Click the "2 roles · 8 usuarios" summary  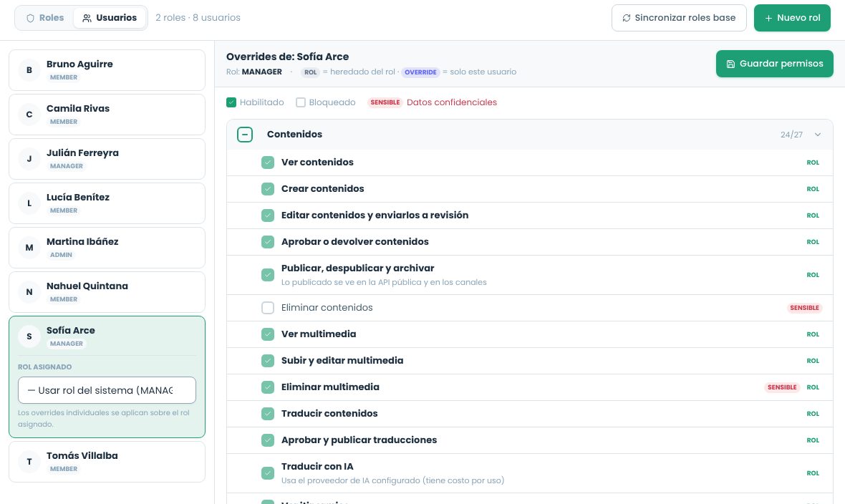tap(198, 18)
